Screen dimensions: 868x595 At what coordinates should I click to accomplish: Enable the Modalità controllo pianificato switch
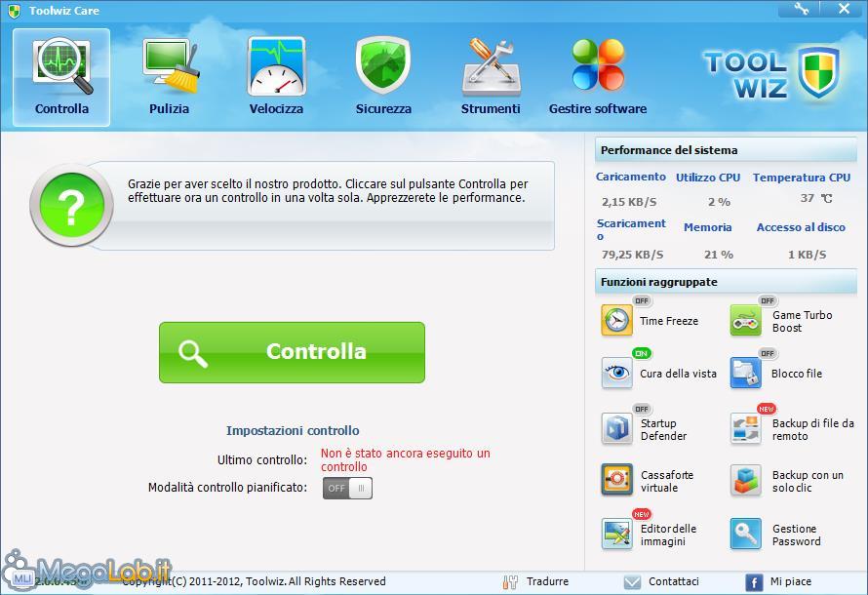coord(347,488)
